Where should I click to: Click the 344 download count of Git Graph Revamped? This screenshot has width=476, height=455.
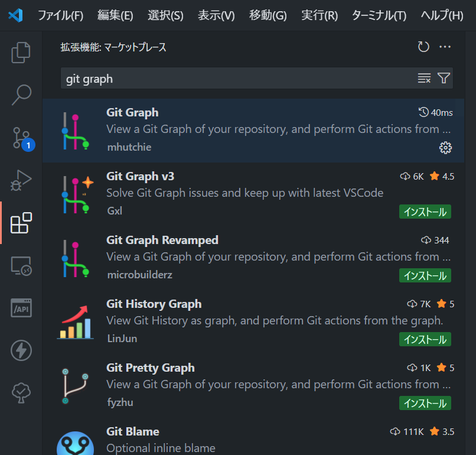(x=435, y=240)
